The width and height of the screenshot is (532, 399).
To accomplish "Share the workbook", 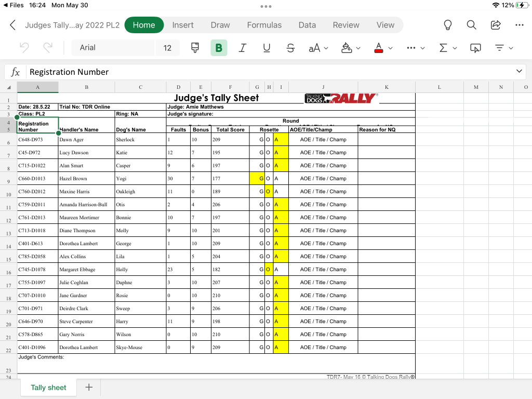I will pyautogui.click(x=496, y=25).
